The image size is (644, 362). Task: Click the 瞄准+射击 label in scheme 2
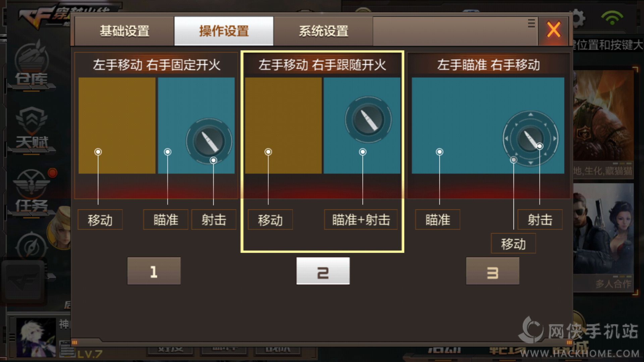pyautogui.click(x=361, y=220)
